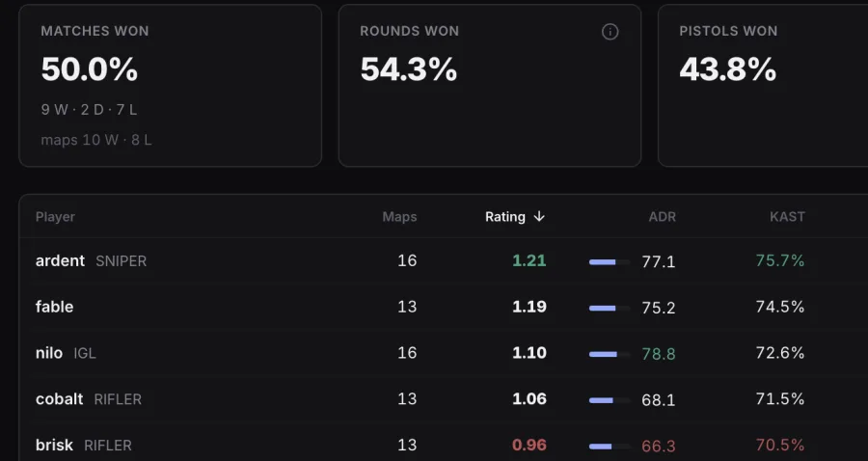Sort table by ADR column header
Screen dimensions: 868x461
click(662, 217)
